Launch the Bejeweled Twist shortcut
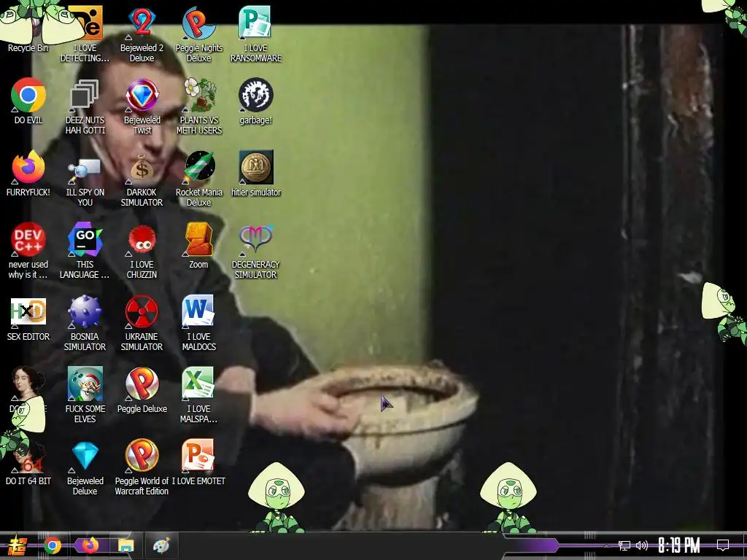The image size is (747, 560). pyautogui.click(x=142, y=106)
